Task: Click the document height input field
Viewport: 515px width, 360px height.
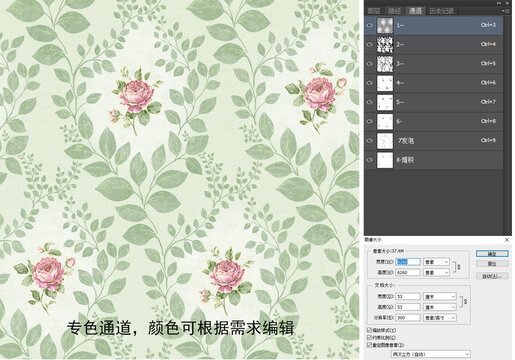Action: [x=408, y=307]
